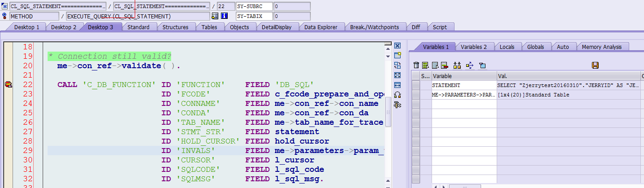Image resolution: width=644 pixels, height=188 pixels.
Task: Select the ME->PARAMETERS->PAR variable cell
Action: 464,95
